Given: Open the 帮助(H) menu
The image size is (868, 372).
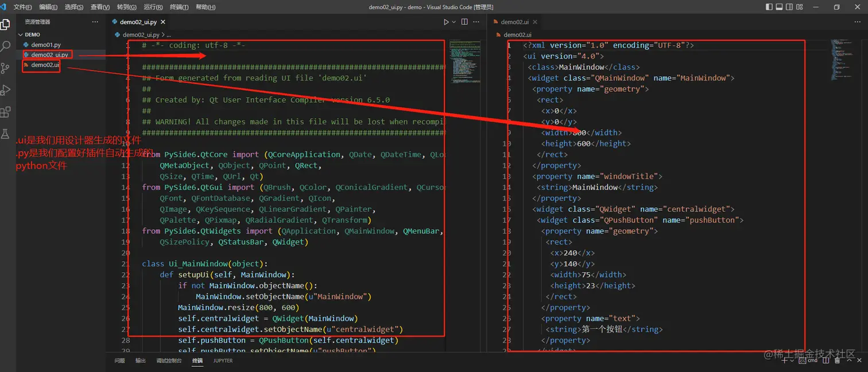Looking at the screenshot, I should click(x=206, y=7).
